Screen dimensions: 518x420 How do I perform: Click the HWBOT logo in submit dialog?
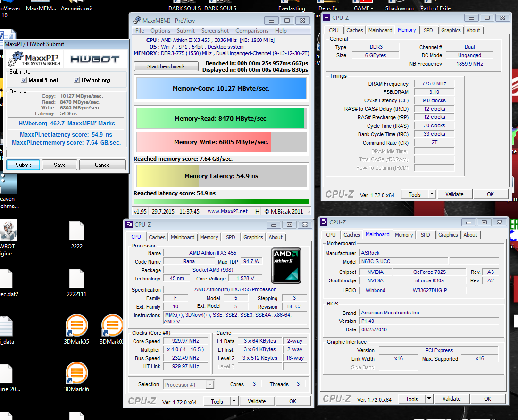(95, 59)
